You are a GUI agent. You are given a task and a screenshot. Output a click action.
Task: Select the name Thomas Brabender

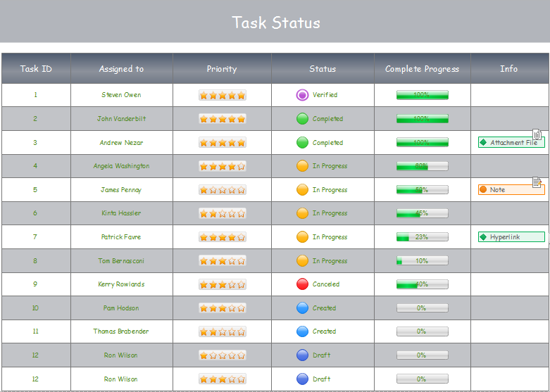pyautogui.click(x=121, y=331)
